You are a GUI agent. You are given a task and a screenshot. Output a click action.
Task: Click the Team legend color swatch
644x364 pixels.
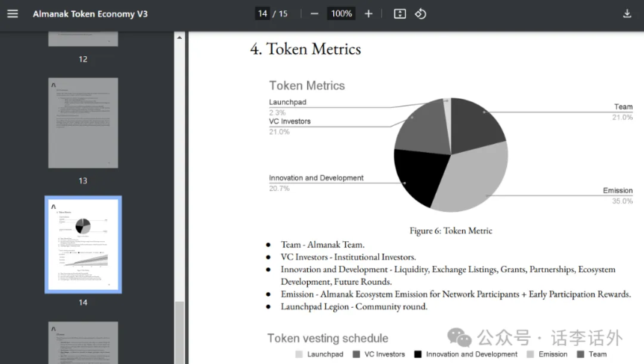pyautogui.click(x=580, y=354)
